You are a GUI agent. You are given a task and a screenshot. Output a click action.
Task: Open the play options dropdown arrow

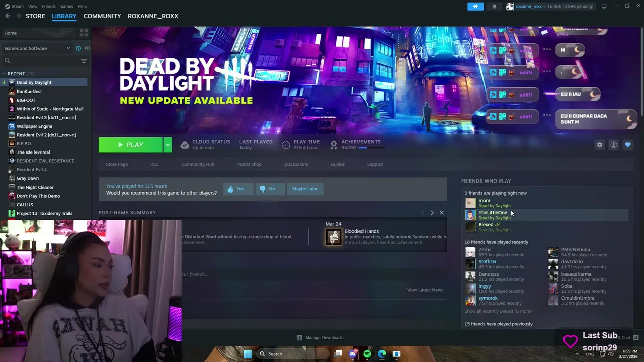(167, 145)
